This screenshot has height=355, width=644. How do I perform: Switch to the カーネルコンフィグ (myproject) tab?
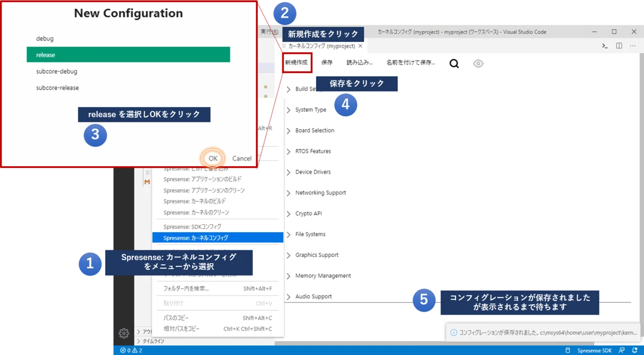321,46
